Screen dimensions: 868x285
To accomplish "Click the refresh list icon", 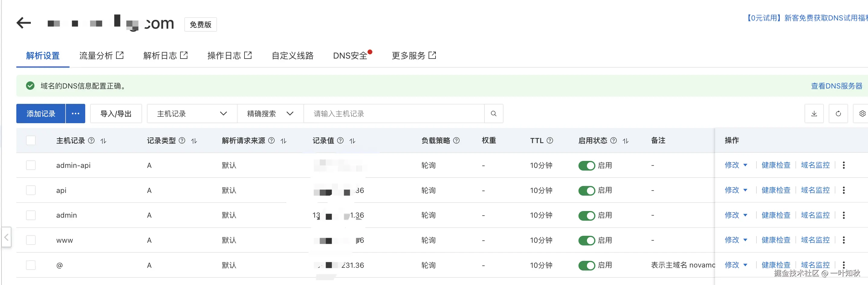I will (x=838, y=114).
